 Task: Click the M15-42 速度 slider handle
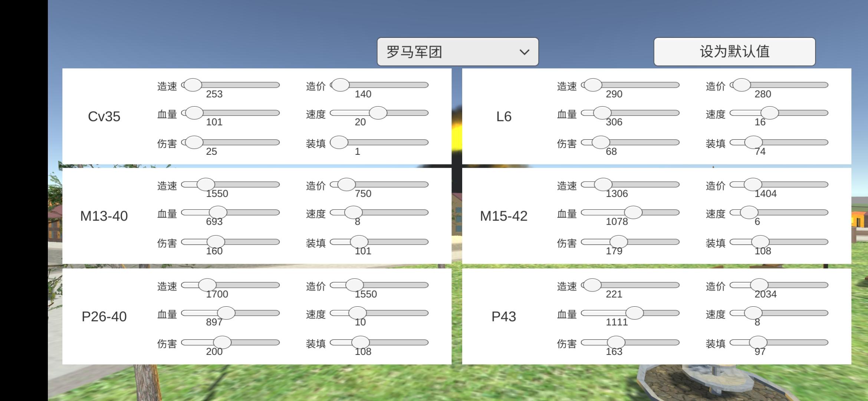pyautogui.click(x=749, y=212)
